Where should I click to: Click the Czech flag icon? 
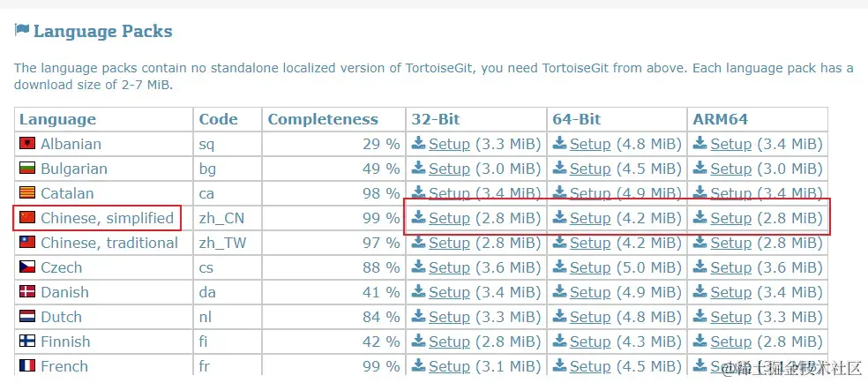tap(27, 267)
